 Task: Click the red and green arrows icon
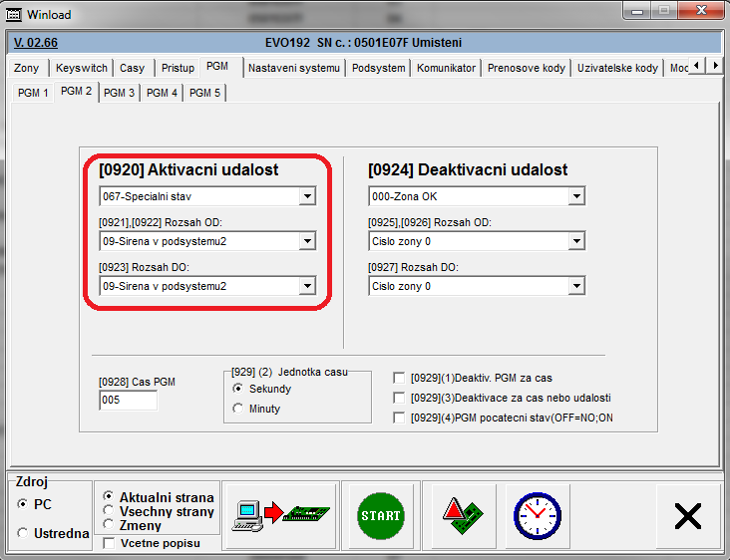pos(463,516)
